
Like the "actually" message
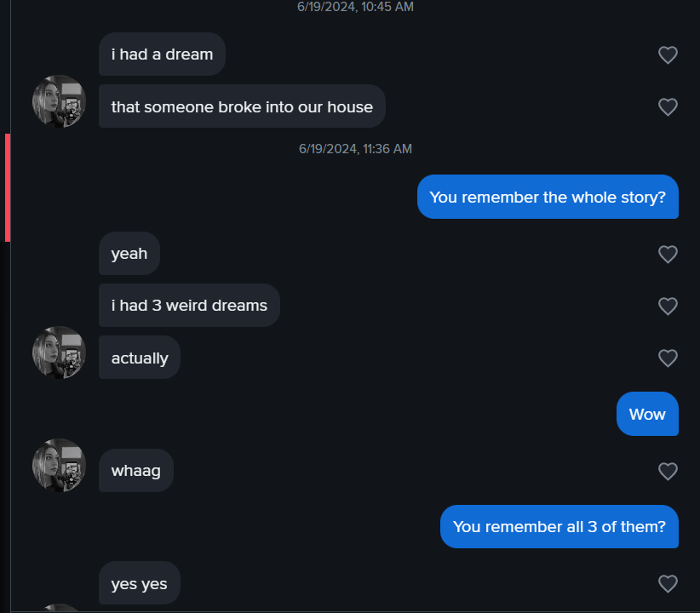click(x=668, y=358)
